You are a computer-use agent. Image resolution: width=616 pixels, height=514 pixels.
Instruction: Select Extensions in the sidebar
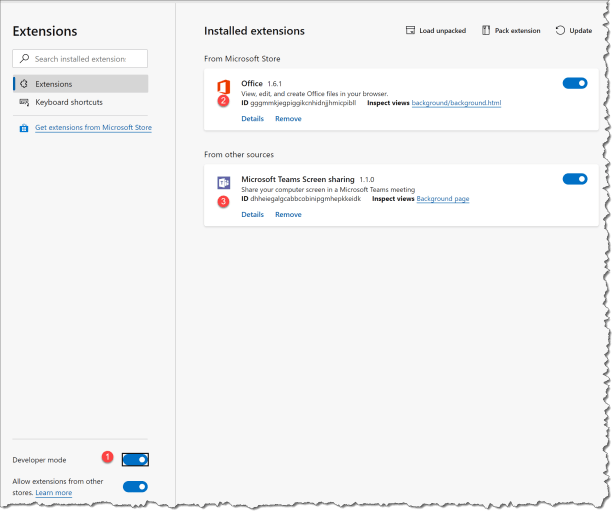pos(81,84)
